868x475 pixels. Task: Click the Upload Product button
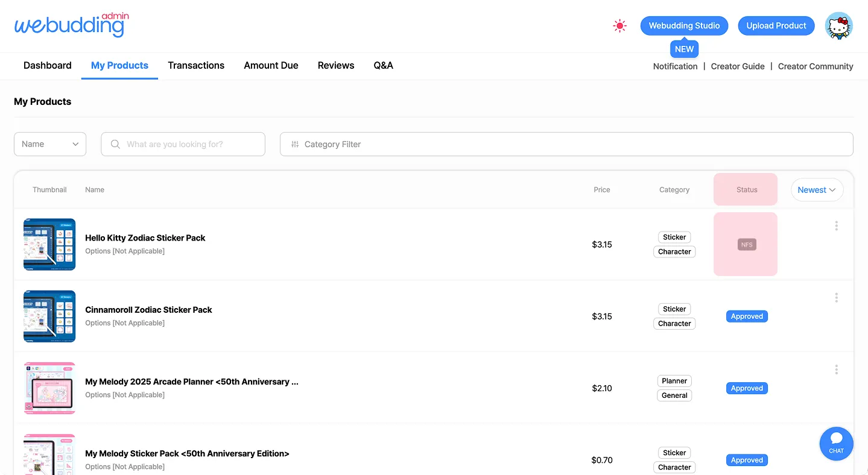tap(776, 26)
